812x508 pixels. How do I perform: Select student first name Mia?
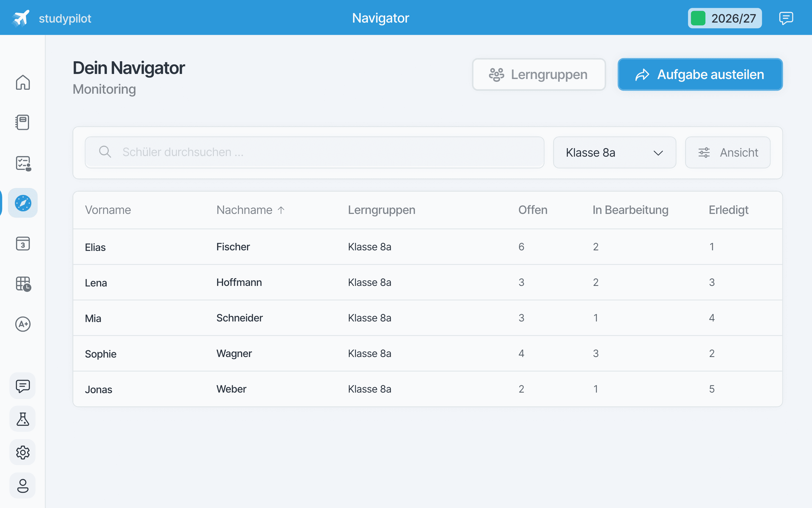point(93,319)
